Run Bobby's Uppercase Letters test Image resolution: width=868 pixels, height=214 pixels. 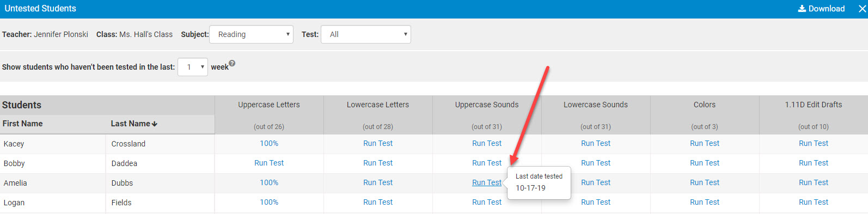click(x=269, y=163)
